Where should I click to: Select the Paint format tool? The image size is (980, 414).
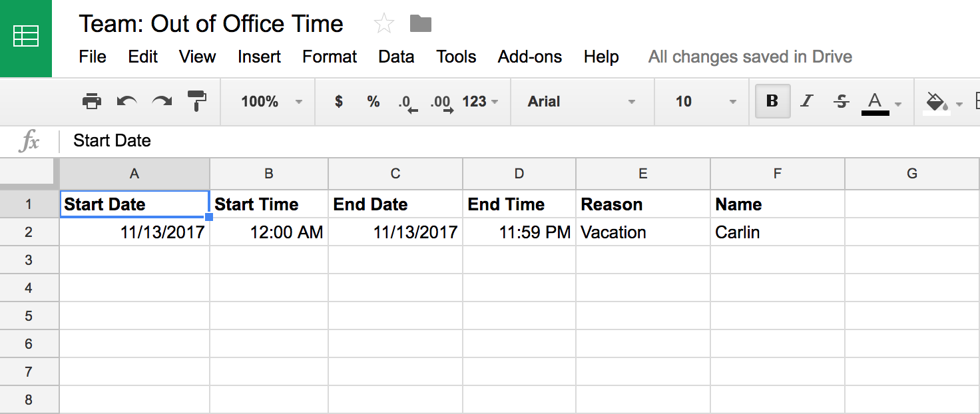pyautogui.click(x=197, y=101)
